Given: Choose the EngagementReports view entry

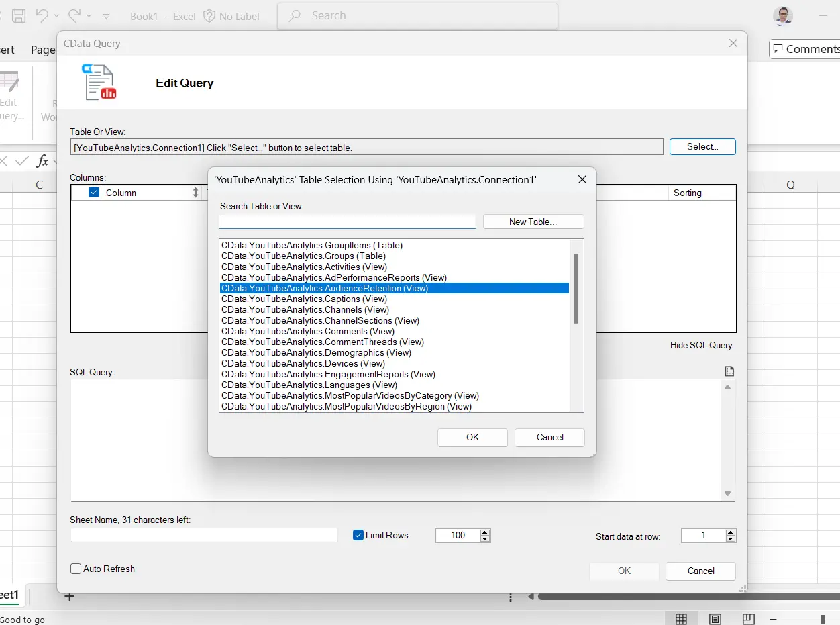Looking at the screenshot, I should [328, 374].
